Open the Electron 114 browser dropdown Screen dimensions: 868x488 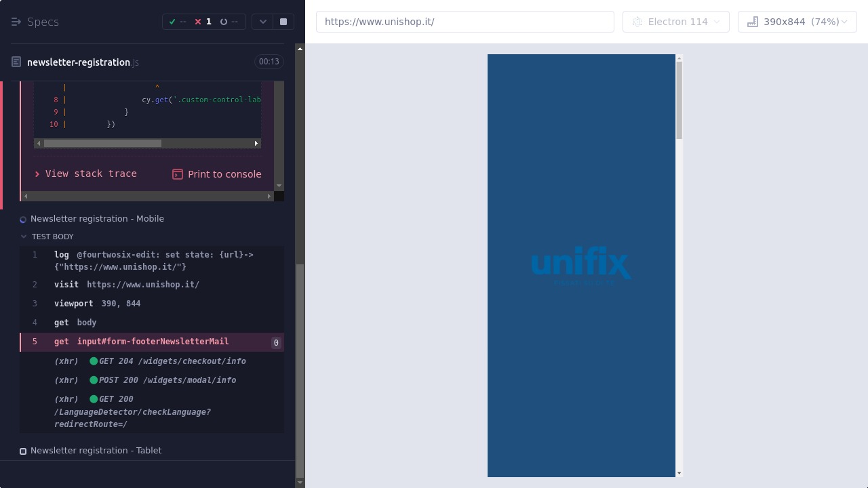[675, 22]
